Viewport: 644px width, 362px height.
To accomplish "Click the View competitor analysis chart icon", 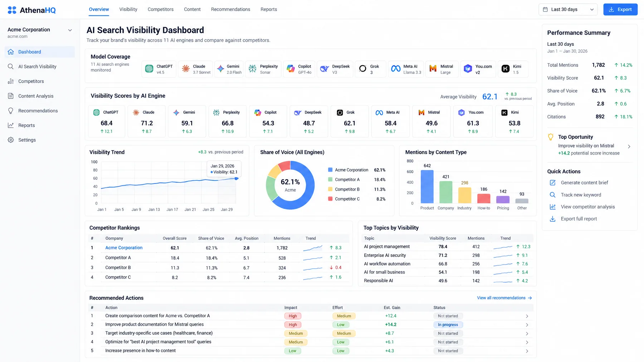I will [552, 207].
